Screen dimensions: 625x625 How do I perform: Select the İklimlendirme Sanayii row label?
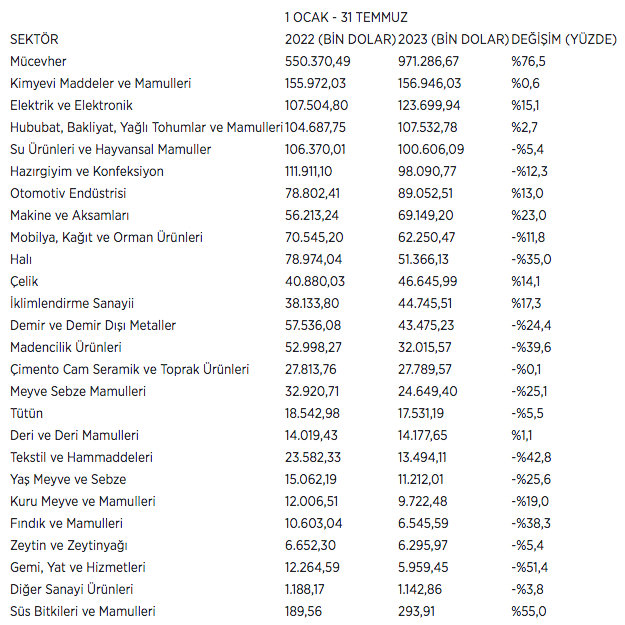72,303
